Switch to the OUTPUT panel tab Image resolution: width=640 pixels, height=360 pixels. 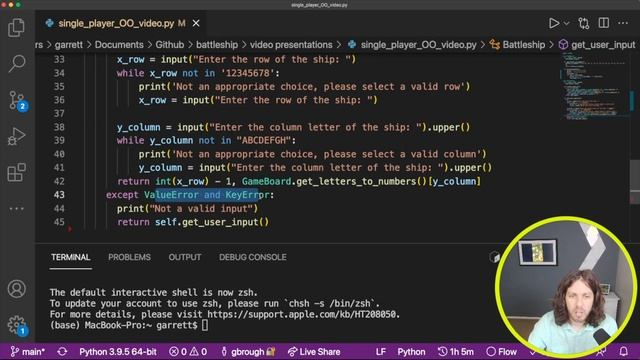click(x=185, y=257)
